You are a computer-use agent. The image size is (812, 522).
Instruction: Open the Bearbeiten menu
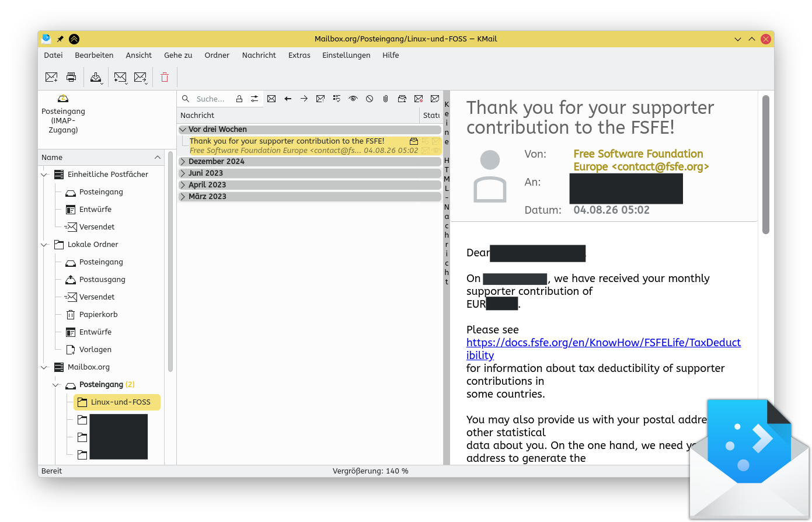click(94, 55)
